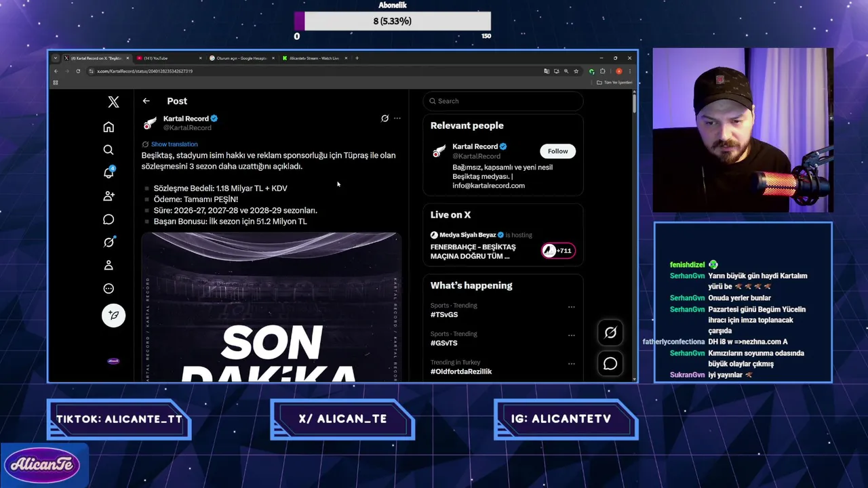868x488 pixels.
Task: Click 'Sözleşme Bedeli: 1.18 Milyar TL + KDV' line
Action: [x=220, y=188]
